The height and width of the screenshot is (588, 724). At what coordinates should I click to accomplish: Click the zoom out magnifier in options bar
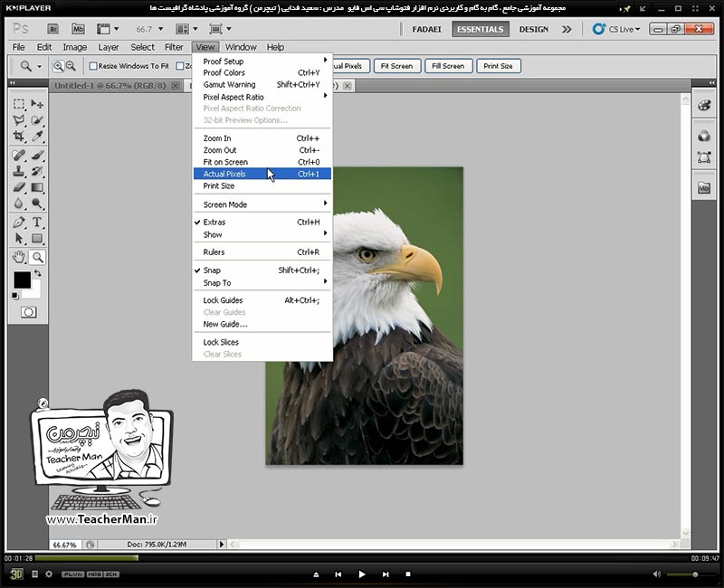click(71, 66)
